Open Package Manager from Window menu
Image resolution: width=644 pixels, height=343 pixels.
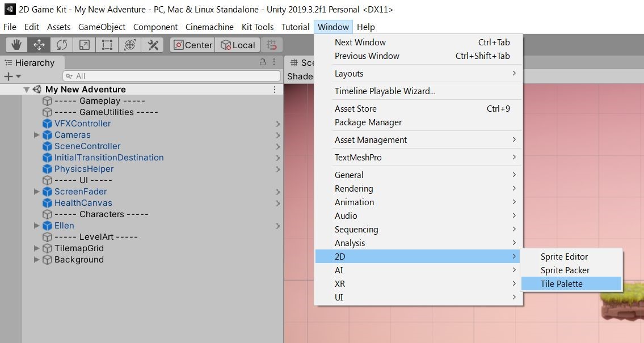pos(419,122)
